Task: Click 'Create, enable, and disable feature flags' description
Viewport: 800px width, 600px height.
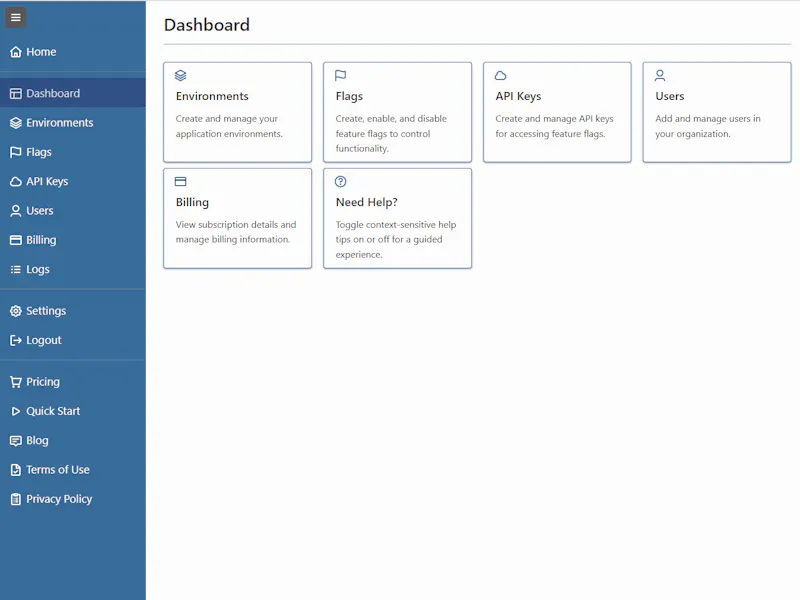Action: tap(391, 134)
